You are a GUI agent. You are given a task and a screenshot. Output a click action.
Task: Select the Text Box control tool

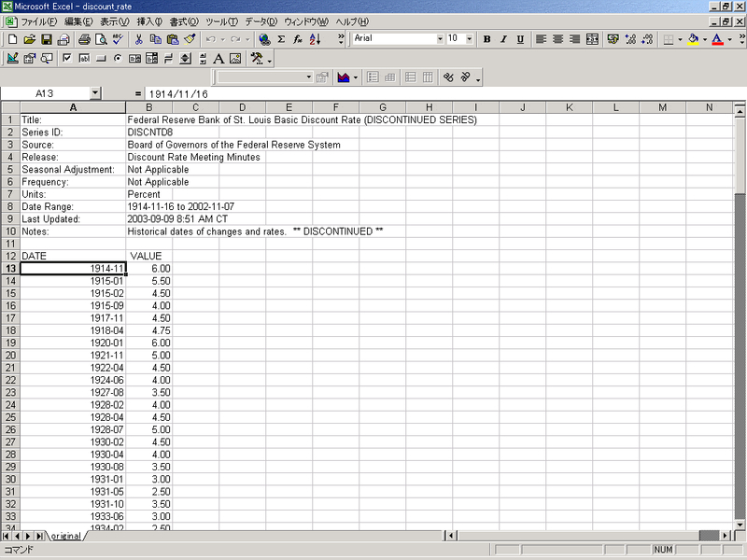pyautogui.click(x=84, y=58)
